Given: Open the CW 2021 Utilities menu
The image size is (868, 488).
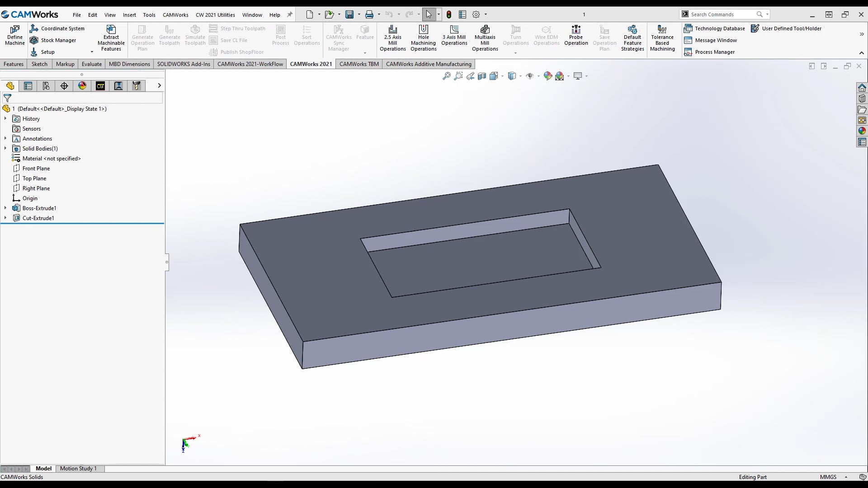Looking at the screenshot, I should [215, 15].
